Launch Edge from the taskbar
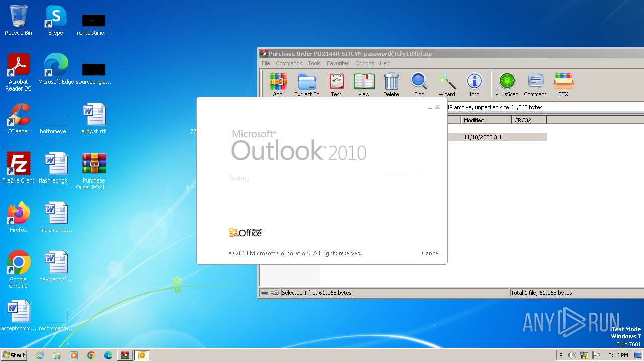This screenshot has height=362, width=644. pos(108,355)
